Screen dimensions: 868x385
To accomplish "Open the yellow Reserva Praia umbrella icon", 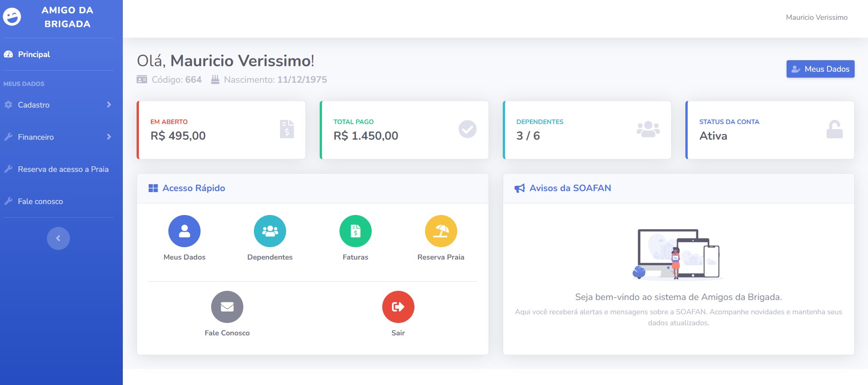I will pyautogui.click(x=441, y=231).
